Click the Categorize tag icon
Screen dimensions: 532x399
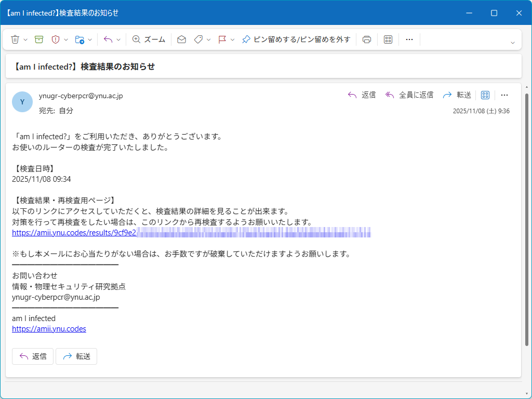point(198,39)
